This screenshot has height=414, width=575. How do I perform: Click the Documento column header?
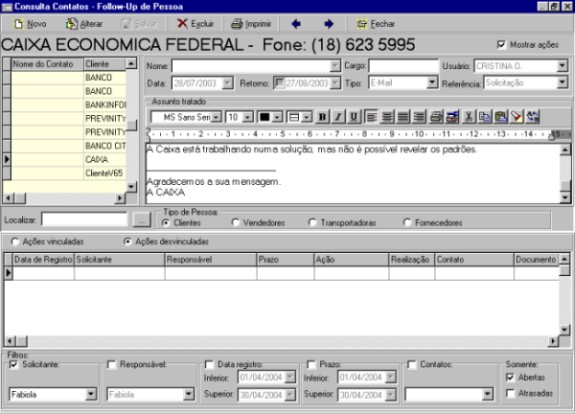click(536, 260)
